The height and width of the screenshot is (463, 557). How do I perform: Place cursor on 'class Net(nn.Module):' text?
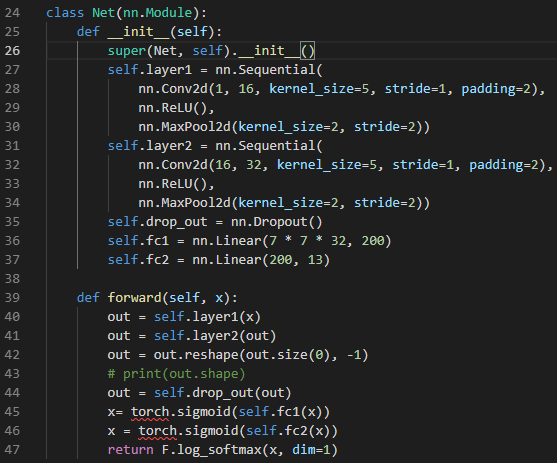tap(126, 13)
